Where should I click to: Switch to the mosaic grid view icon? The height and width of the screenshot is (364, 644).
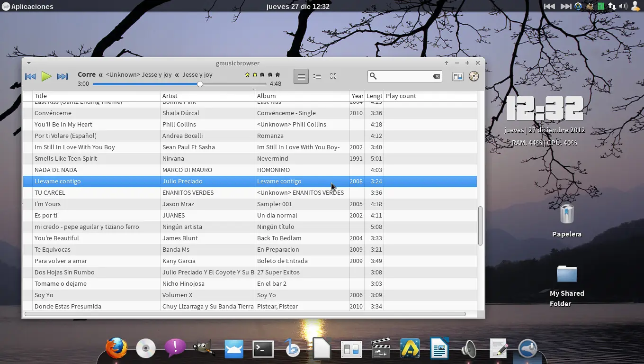point(333,76)
